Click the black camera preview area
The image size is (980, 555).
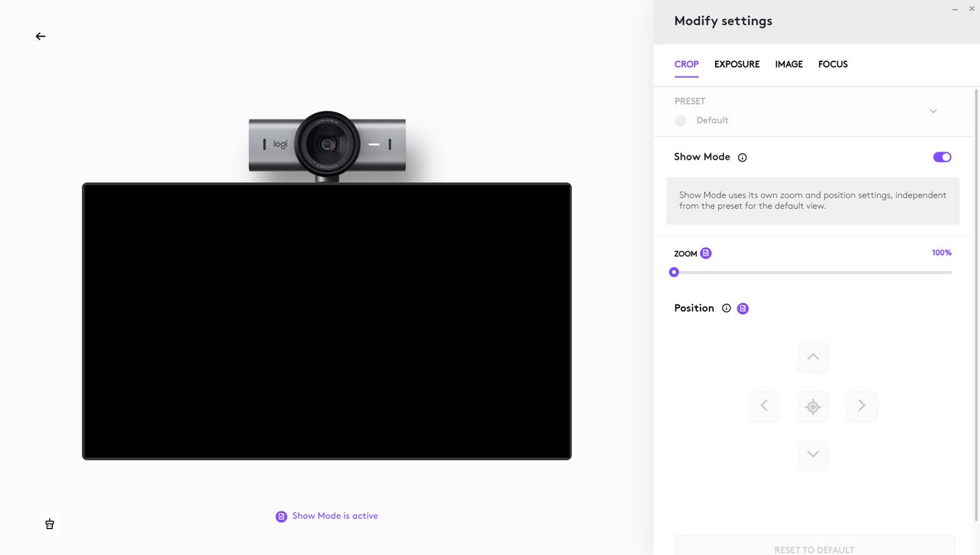click(327, 322)
